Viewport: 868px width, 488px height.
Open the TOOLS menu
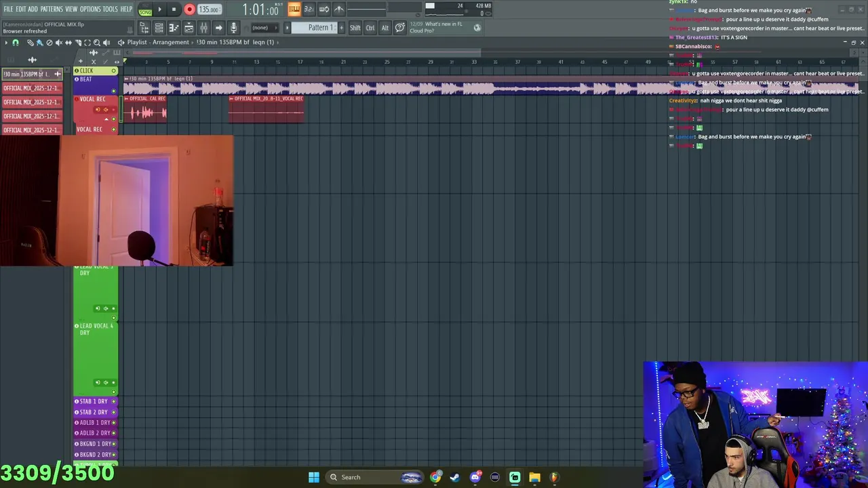(x=111, y=9)
